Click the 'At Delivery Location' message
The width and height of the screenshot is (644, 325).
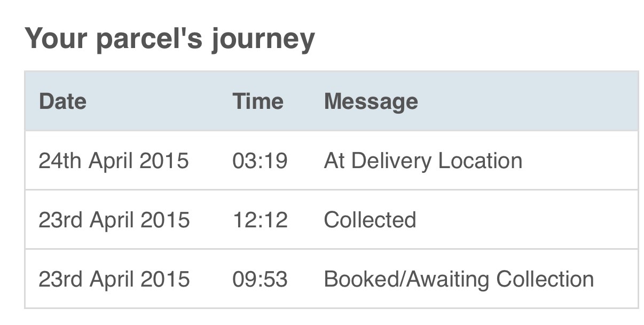[x=423, y=161]
